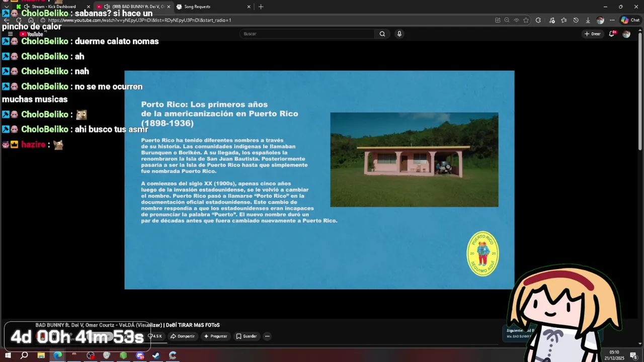
Task: Open Windows Start menu
Action: click(8, 355)
